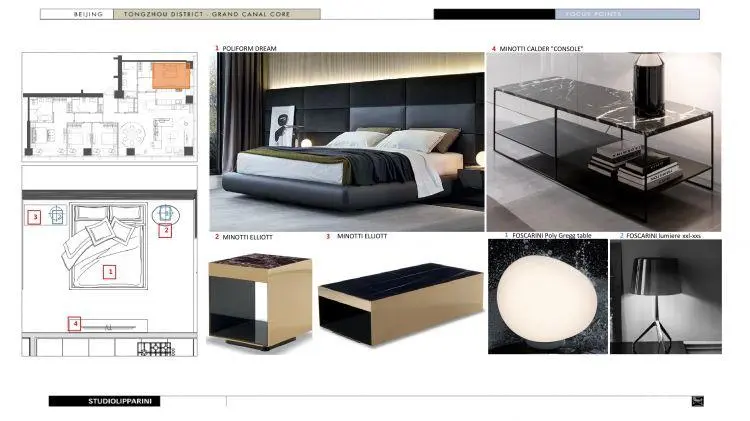Click the red marker 2 in the bedroom plan

click(166, 230)
